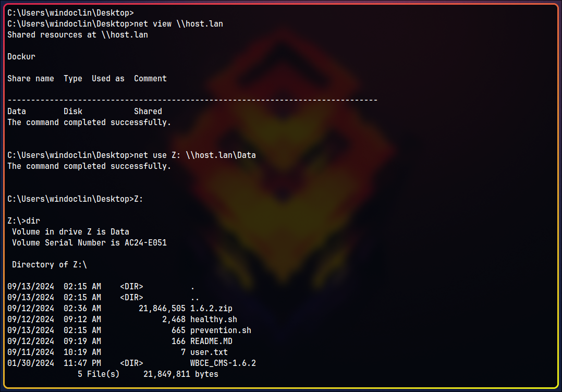
Task: Click the README.MD file name
Action: tap(211, 341)
